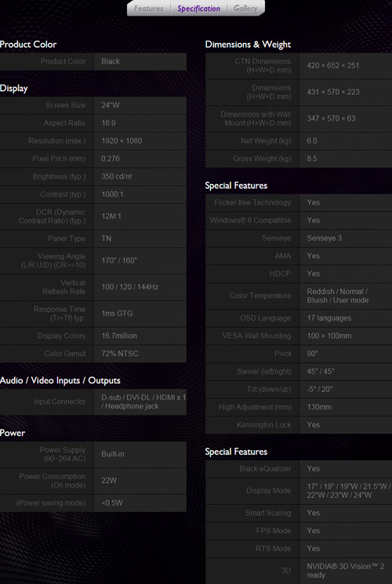Open the Gallery tab
The image size is (392, 584).
[245, 8]
